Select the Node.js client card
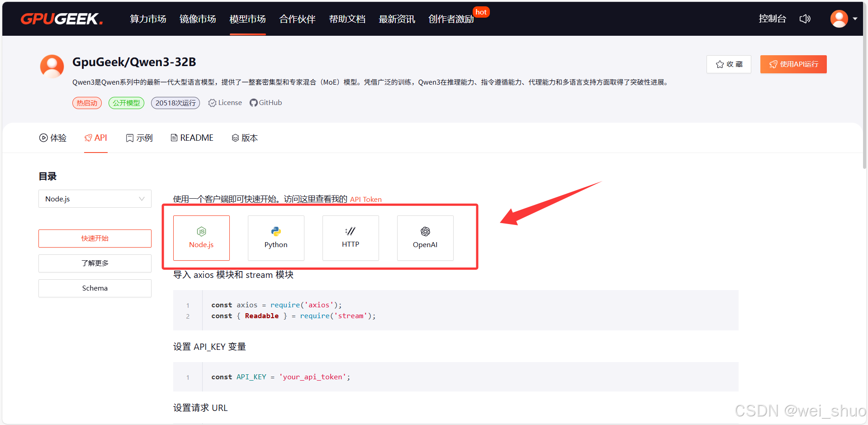 [x=201, y=238]
